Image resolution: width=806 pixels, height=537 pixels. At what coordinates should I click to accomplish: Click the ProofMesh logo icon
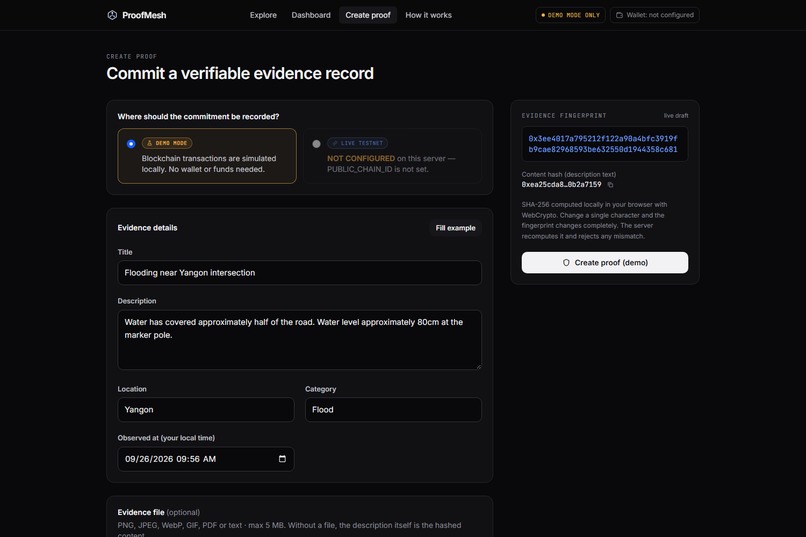point(112,15)
